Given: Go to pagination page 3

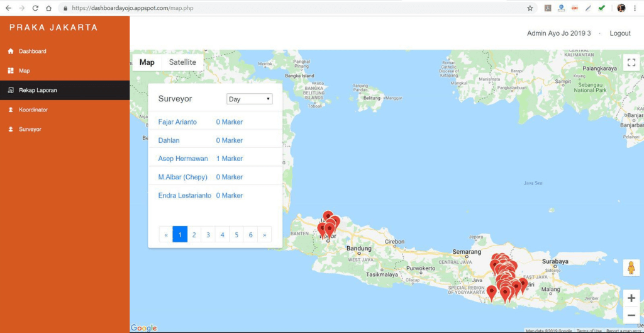Looking at the screenshot, I should pos(208,234).
